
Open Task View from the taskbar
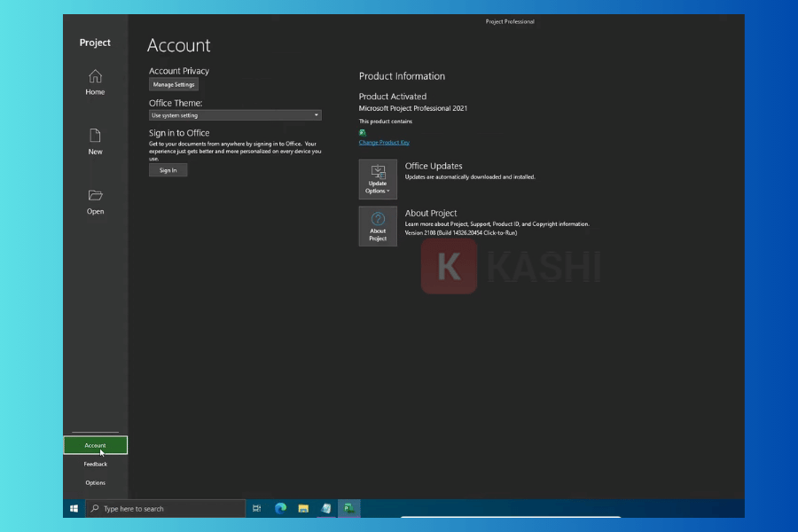click(x=257, y=508)
